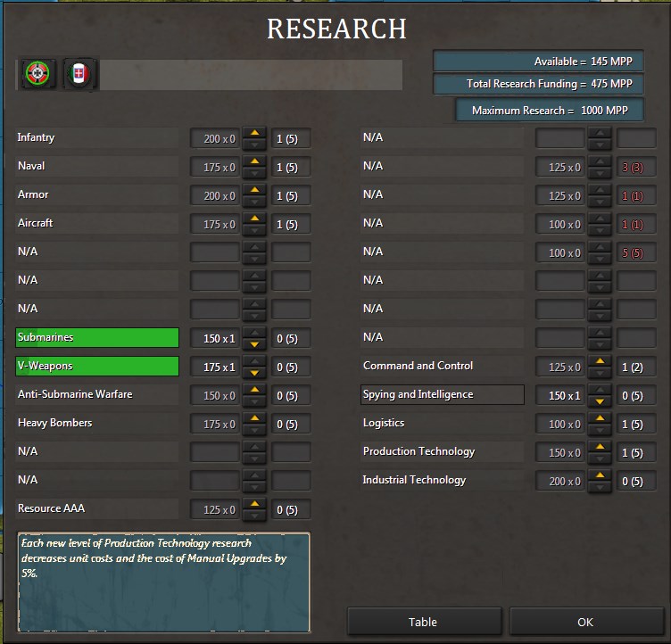Screen dimensions: 671x644
Task: Click the up arrow for Production Technology
Action: click(x=600, y=447)
